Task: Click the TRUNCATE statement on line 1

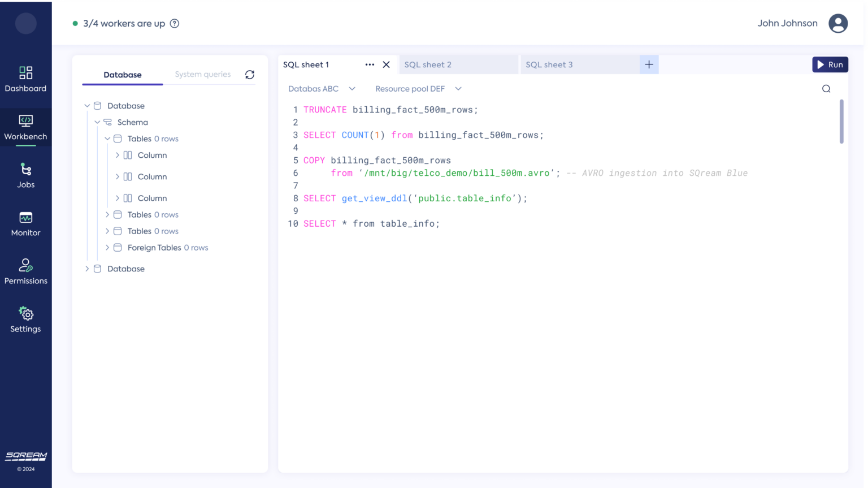Action: (x=390, y=110)
